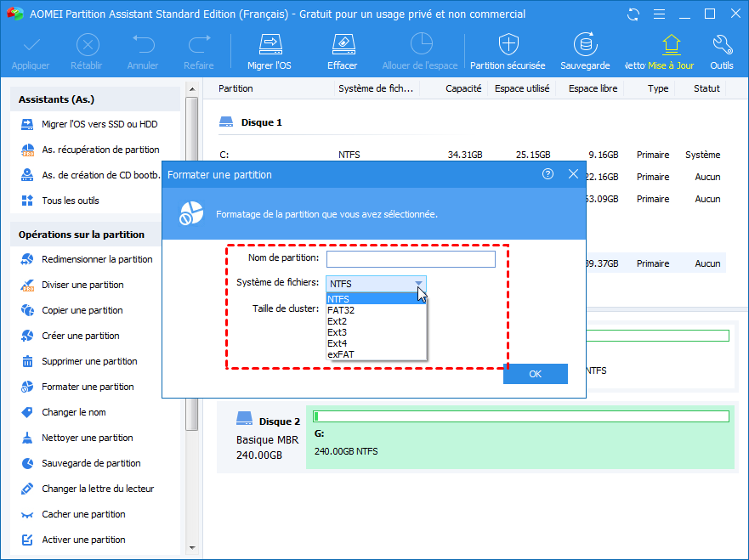Choose Cacher une partition operation
Image resolution: width=749 pixels, height=560 pixels.
coord(73,514)
